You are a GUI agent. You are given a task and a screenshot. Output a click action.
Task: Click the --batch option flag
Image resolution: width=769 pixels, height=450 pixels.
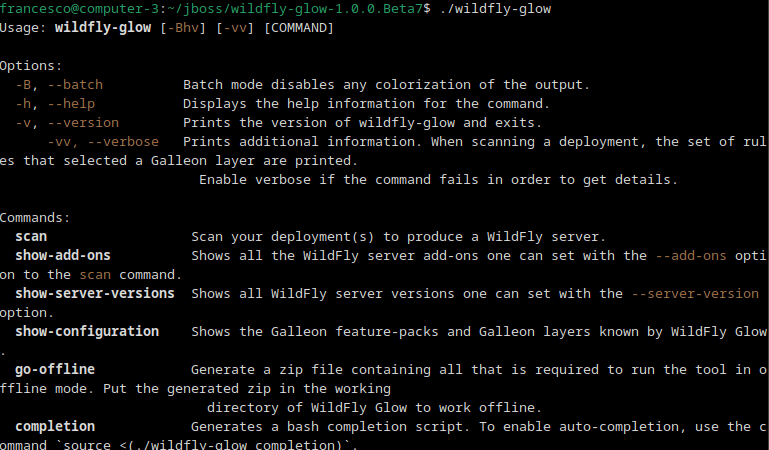(76, 85)
